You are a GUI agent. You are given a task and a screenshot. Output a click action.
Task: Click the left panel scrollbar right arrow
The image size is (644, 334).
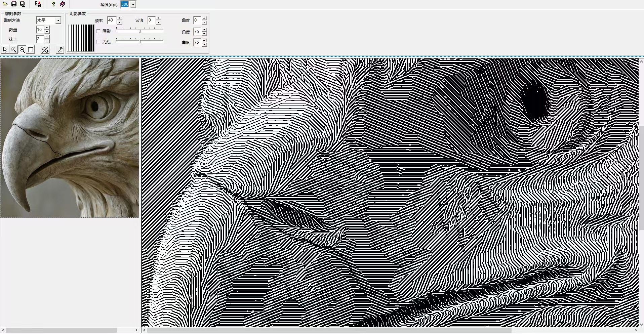coord(136,330)
